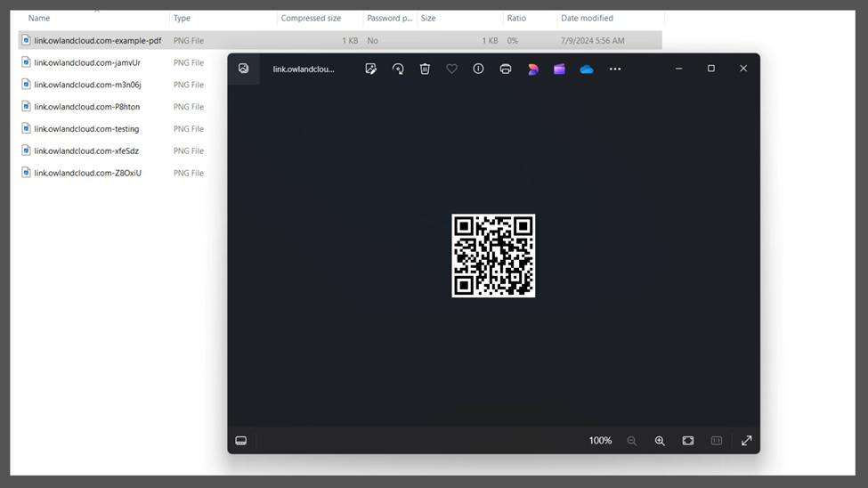Select file link.owlandcloud.com-Z8OxiU
This screenshot has height=488, width=868.
pyautogui.click(x=87, y=173)
